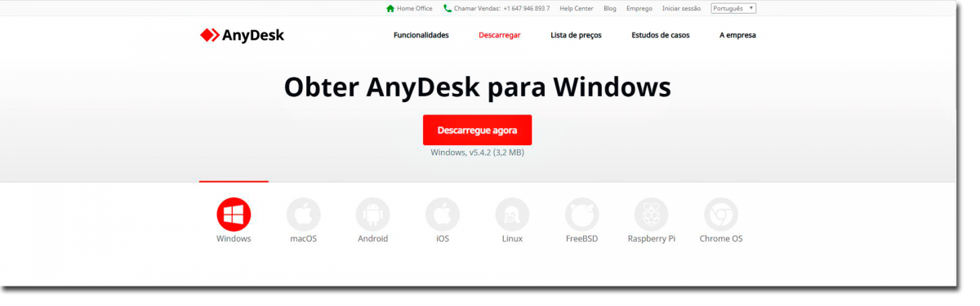
Task: Select the Raspberry Pi icon
Action: pos(652,215)
